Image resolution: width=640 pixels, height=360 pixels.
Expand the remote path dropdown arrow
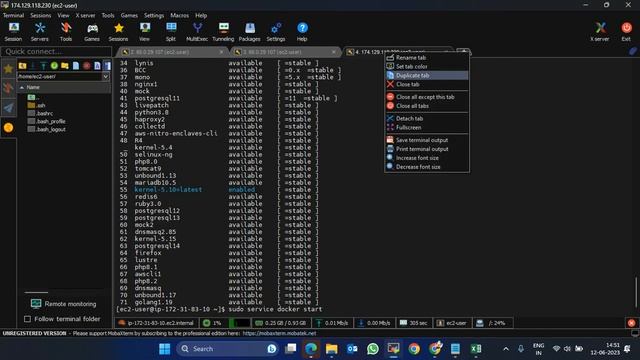coord(106,76)
